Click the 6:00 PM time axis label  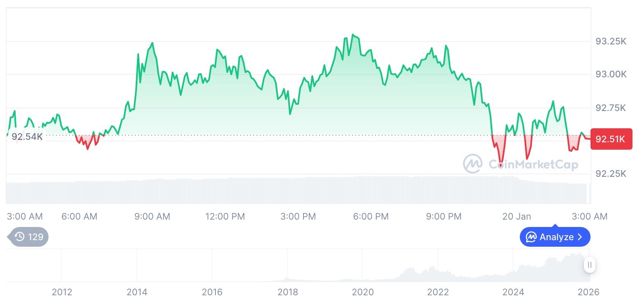click(371, 216)
